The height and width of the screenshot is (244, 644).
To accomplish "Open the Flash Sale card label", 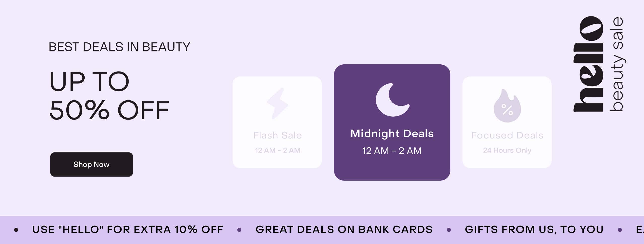I will [277, 135].
